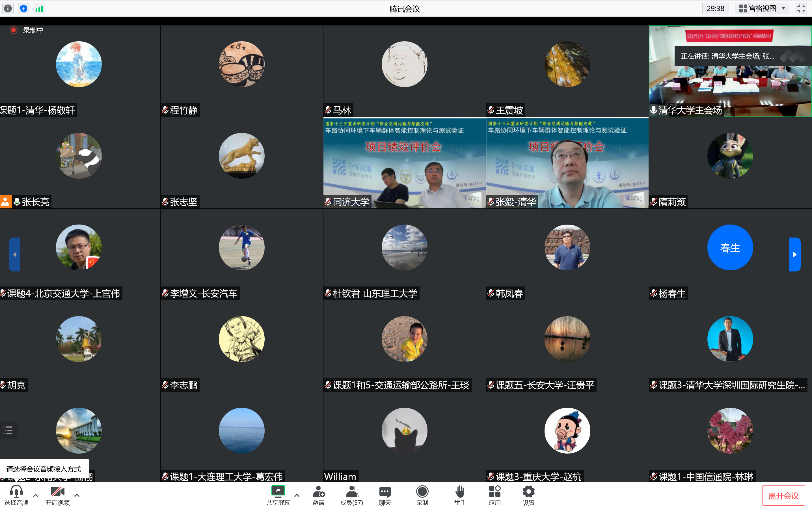
Task: Exit fullscreen using the top-right icon
Action: pyautogui.click(x=801, y=8)
